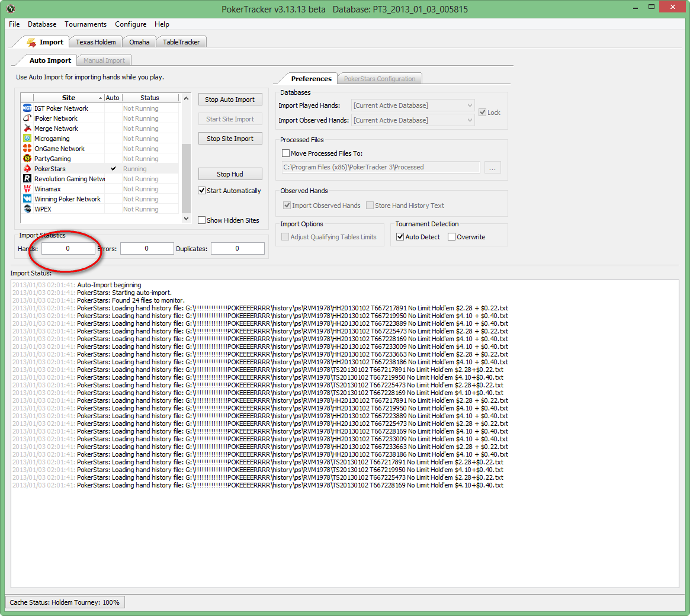Switch to the Omaha tab
Viewport: 690px width, 616px height.
tap(139, 42)
